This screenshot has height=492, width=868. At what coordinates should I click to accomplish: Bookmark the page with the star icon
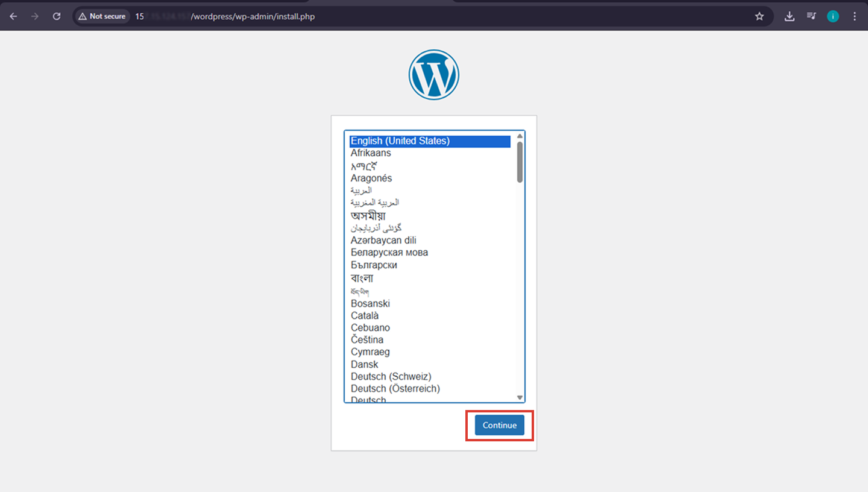759,16
